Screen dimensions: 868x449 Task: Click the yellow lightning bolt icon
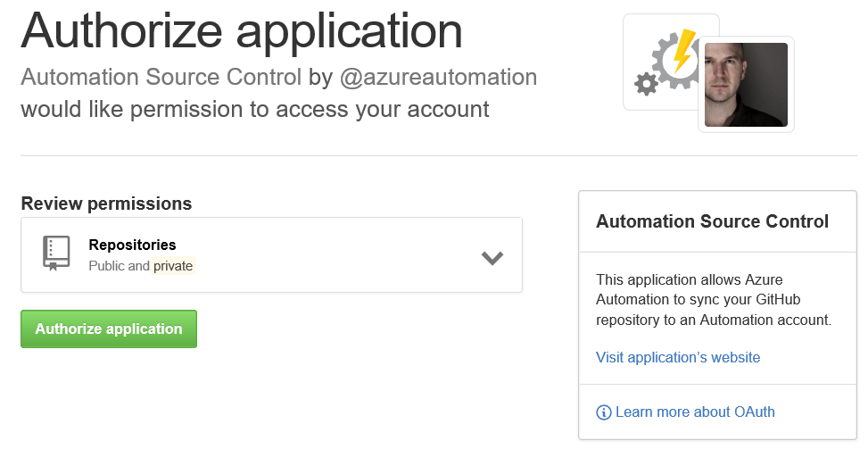[682, 52]
